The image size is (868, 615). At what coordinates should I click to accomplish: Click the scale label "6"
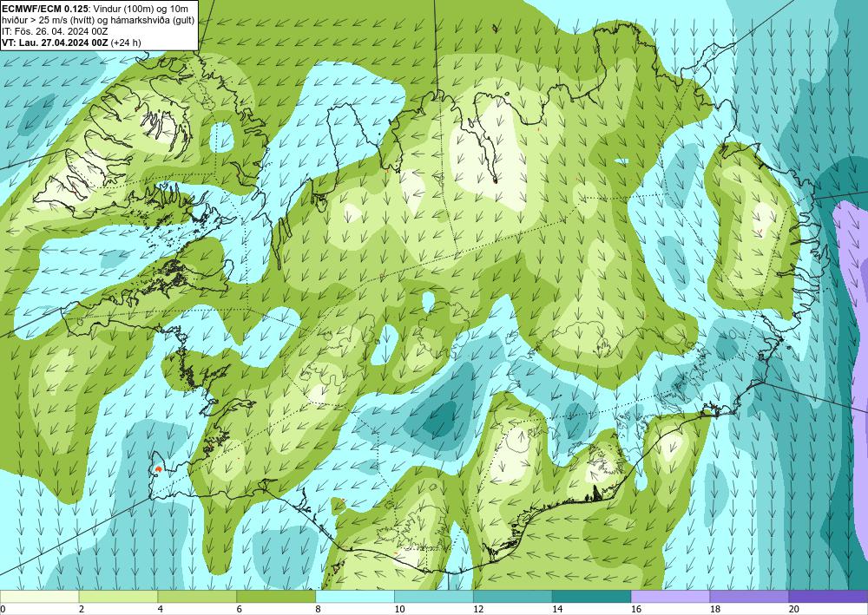coord(240,610)
